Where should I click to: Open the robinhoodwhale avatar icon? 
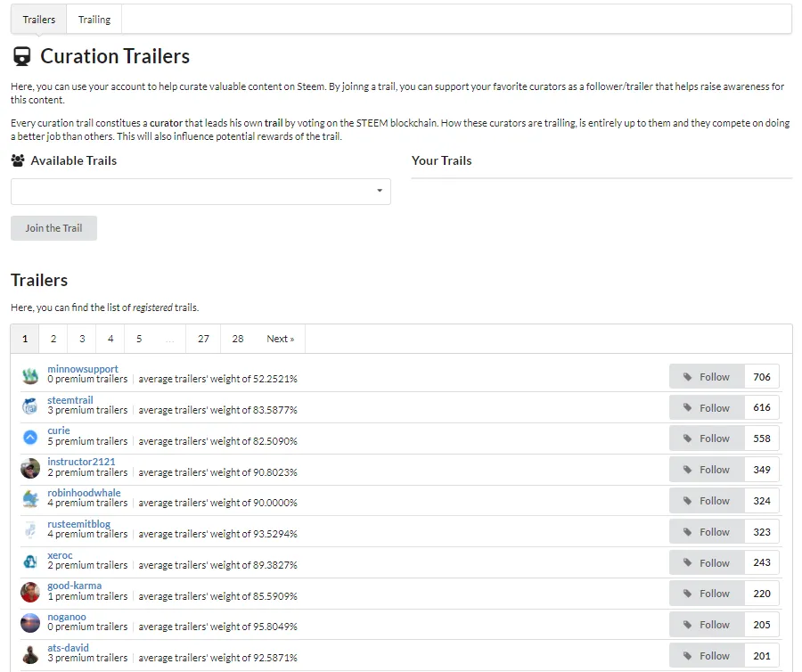30,500
